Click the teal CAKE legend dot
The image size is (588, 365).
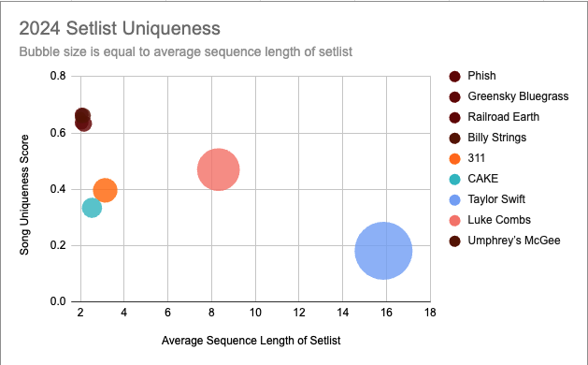tap(454, 179)
